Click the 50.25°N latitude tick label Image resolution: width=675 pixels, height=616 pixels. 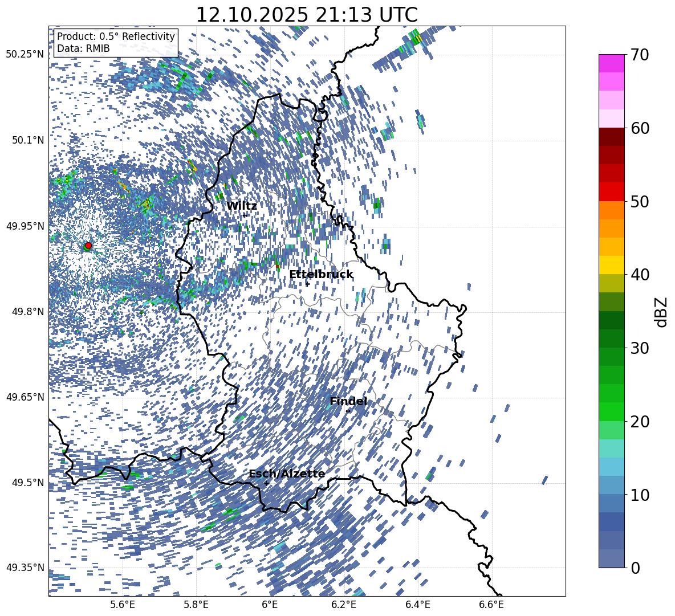25,55
